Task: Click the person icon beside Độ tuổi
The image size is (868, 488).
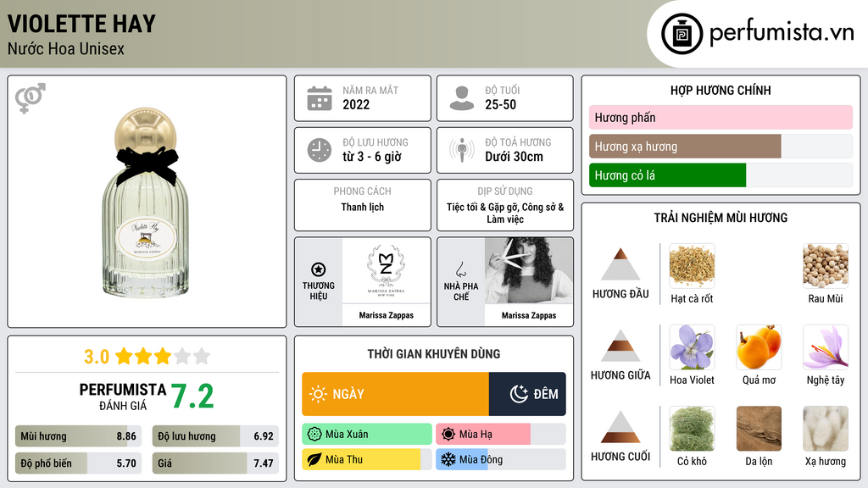Action: [462, 98]
